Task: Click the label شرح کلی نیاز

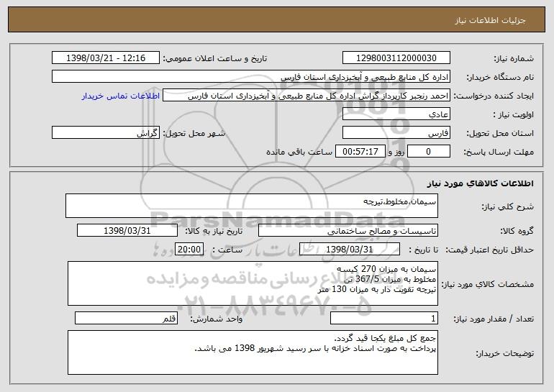Action: pos(508,206)
